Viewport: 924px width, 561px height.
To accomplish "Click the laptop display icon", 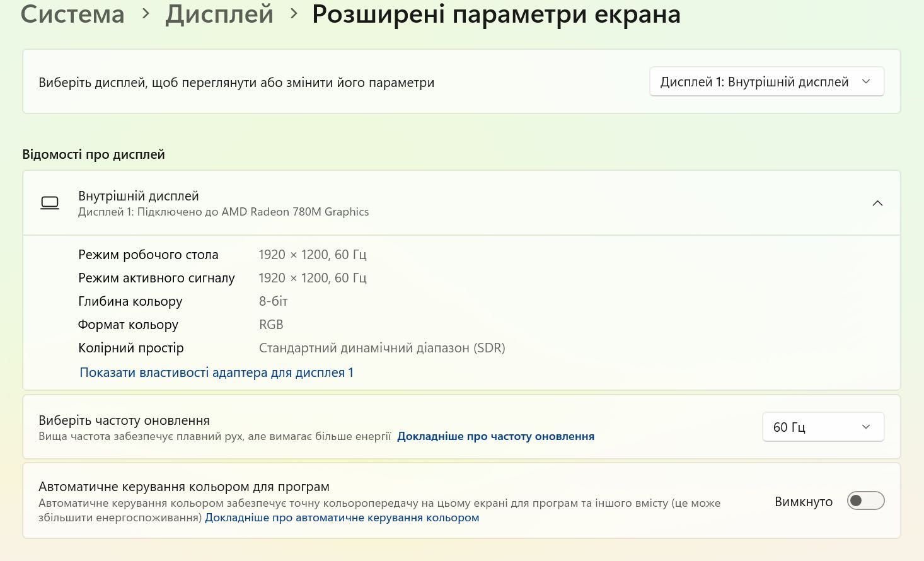I will point(50,203).
